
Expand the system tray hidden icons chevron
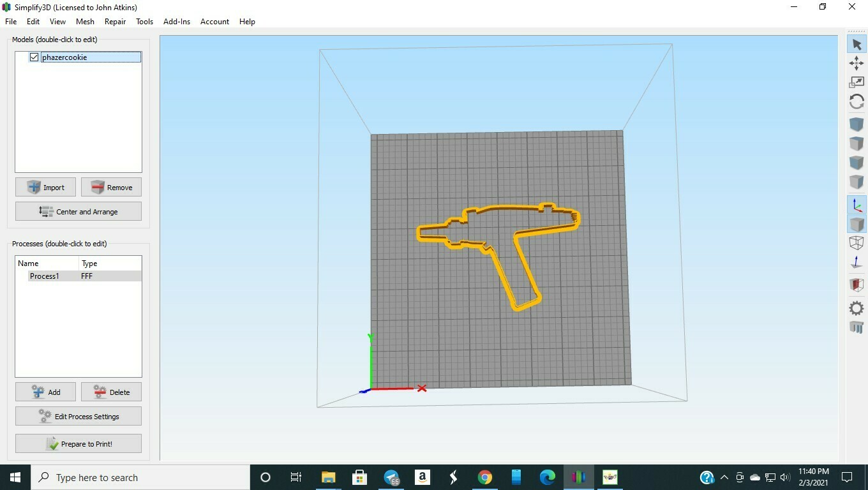[x=724, y=477]
